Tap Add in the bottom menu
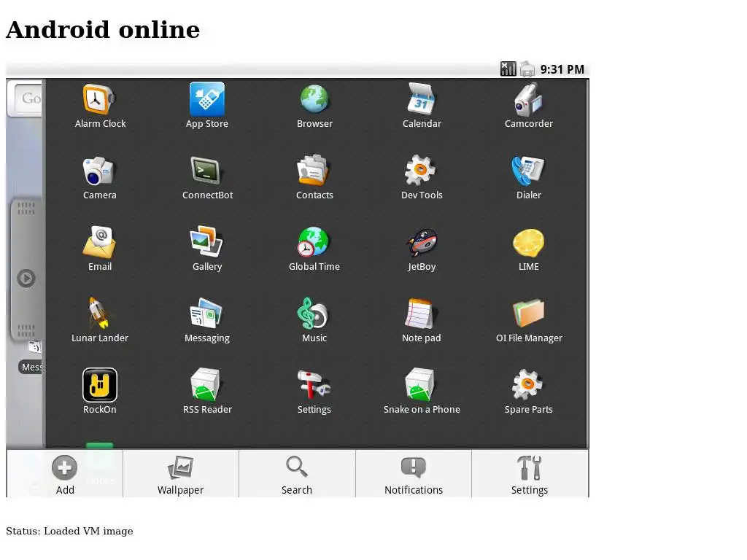The image size is (747, 560). 65,474
